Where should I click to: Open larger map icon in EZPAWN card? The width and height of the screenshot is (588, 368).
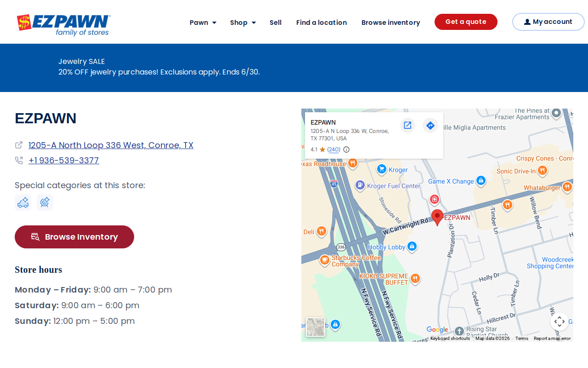point(407,125)
